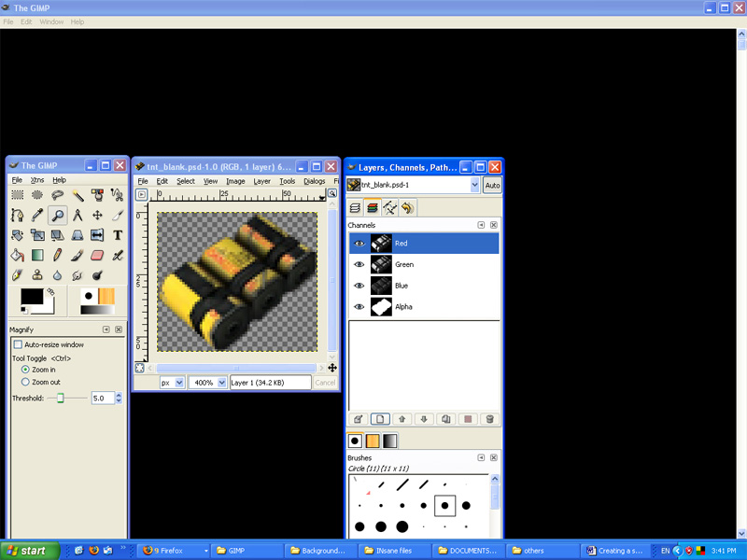Viewport: 747px width, 560px height.
Task: Select the Eraser tool
Action: (98, 255)
